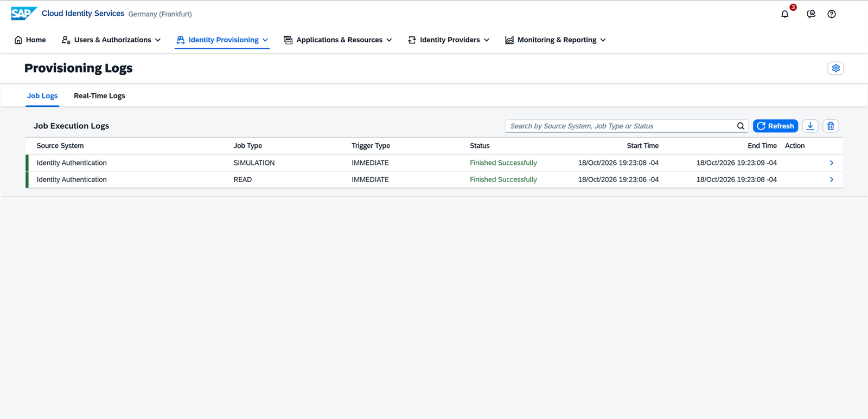Switch to the Real-Time Logs tab
868x419 pixels.
99,95
